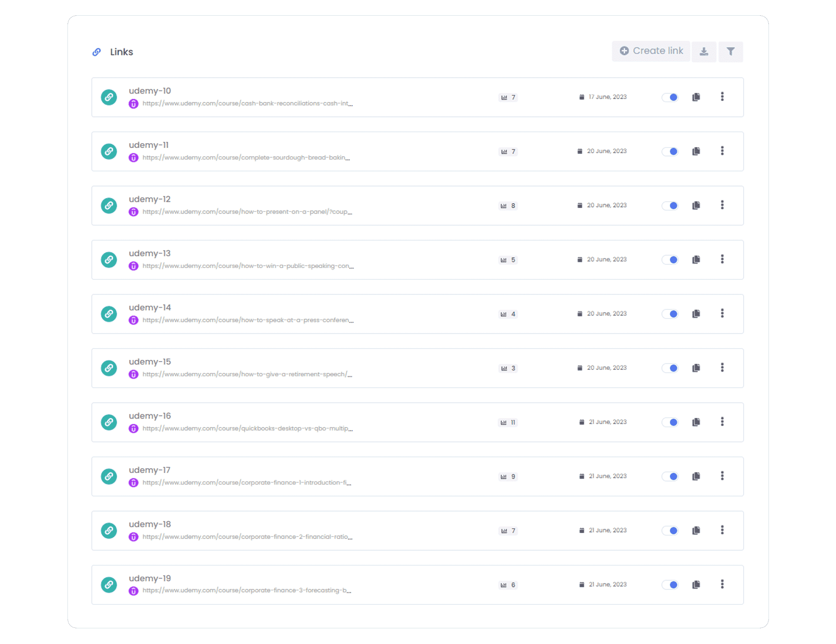Click the Create link button

pyautogui.click(x=651, y=51)
